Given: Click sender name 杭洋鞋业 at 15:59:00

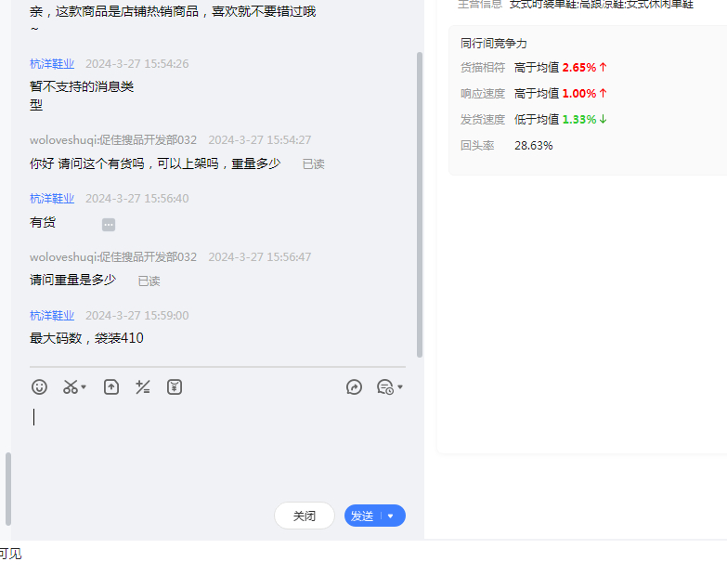Looking at the screenshot, I should [52, 316].
